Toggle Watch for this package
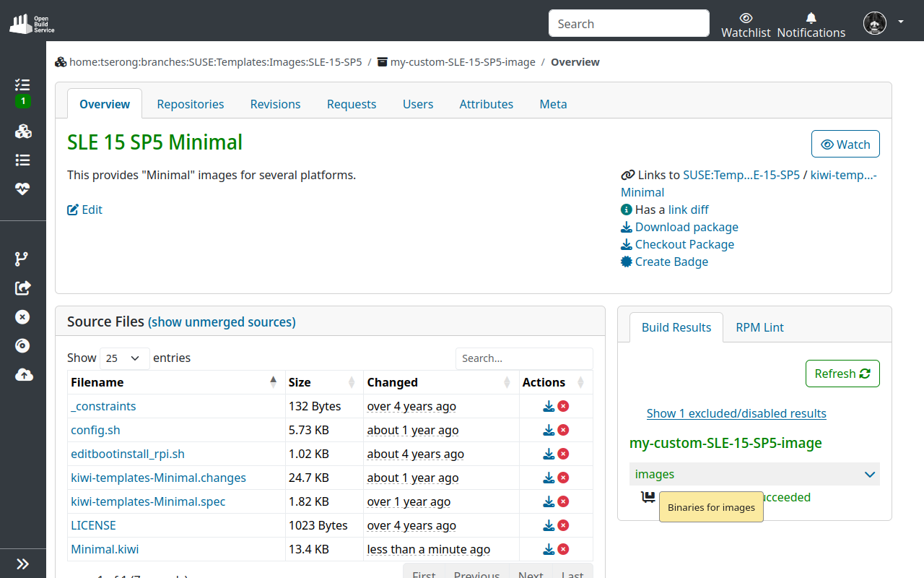 [x=845, y=144]
